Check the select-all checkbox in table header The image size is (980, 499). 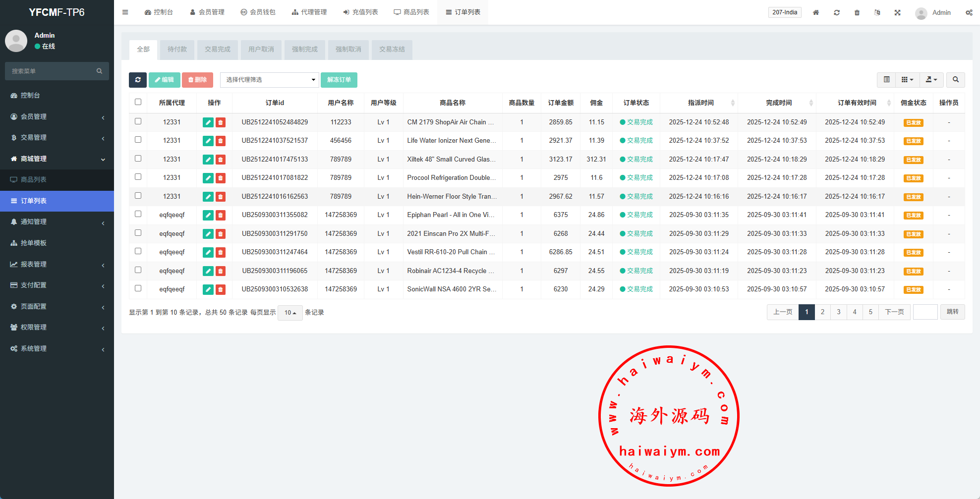[x=138, y=102]
